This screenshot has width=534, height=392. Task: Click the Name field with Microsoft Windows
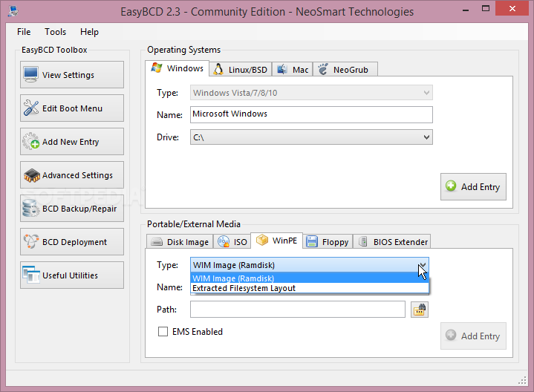pyautogui.click(x=311, y=114)
